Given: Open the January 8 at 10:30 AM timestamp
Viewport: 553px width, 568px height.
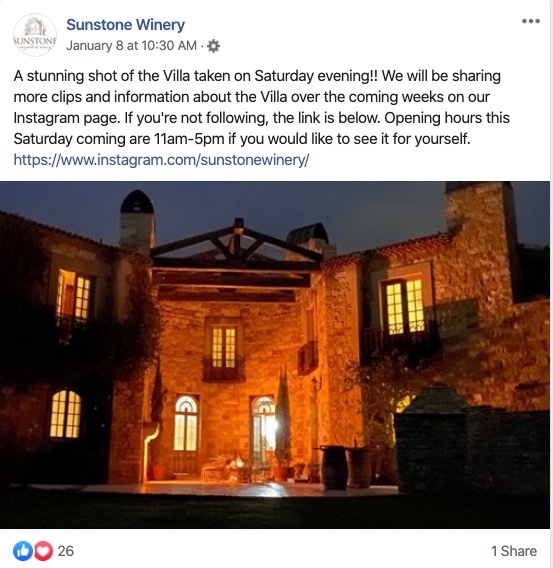Looking at the screenshot, I should point(131,46).
